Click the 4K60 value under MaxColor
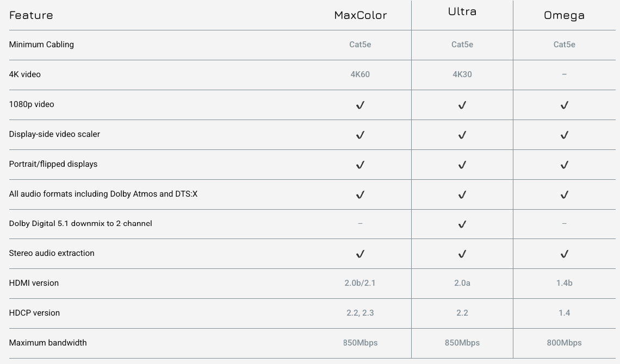 click(x=360, y=74)
